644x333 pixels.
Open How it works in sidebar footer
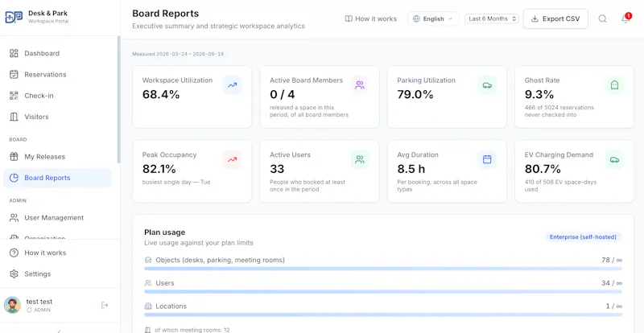click(57, 253)
